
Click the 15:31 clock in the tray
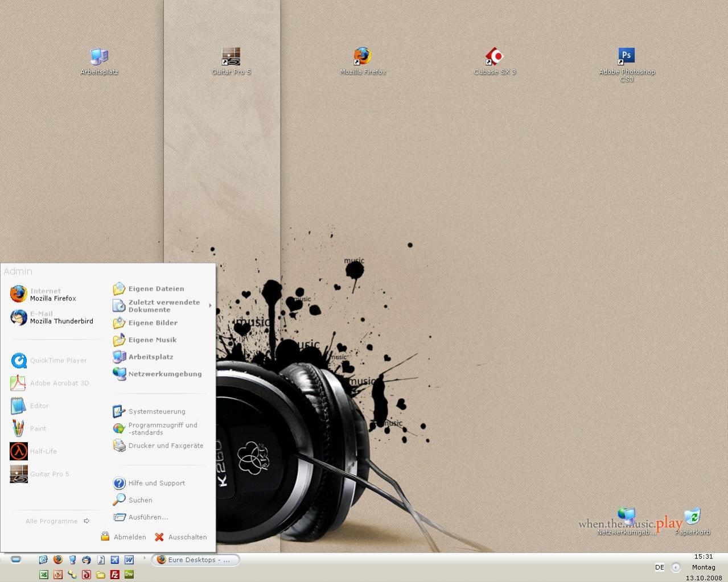pos(704,556)
